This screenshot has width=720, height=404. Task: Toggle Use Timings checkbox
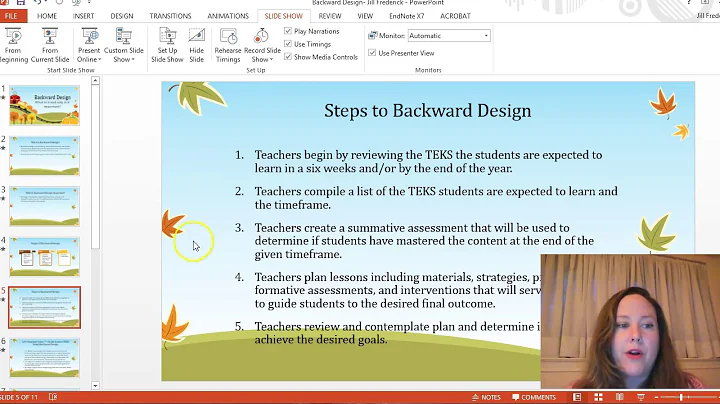(x=288, y=44)
